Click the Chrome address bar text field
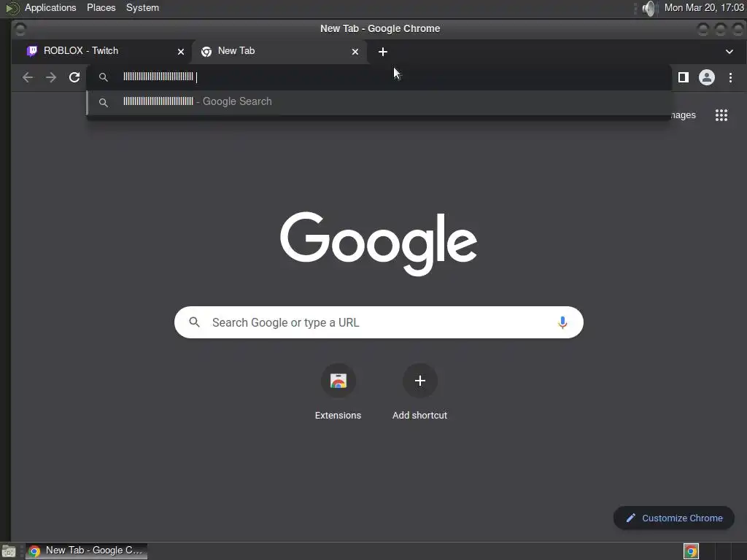Screen dimensions: 747x560 pos(379,77)
